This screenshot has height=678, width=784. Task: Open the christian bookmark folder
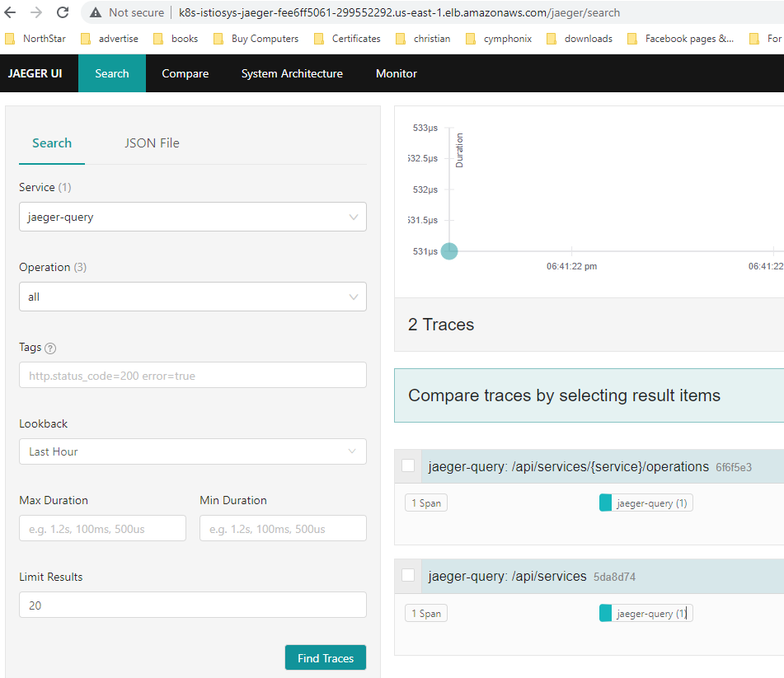(x=423, y=39)
